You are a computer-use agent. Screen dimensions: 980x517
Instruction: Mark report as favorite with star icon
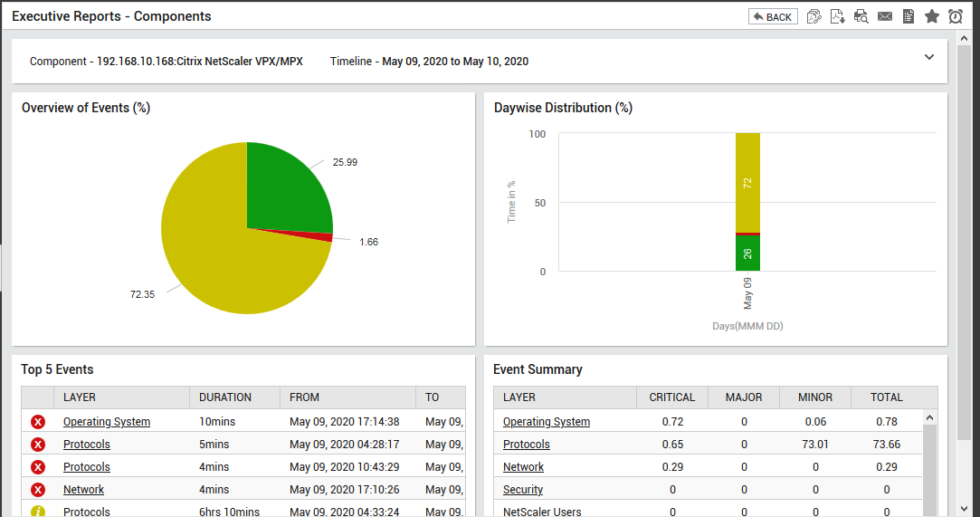click(x=932, y=16)
